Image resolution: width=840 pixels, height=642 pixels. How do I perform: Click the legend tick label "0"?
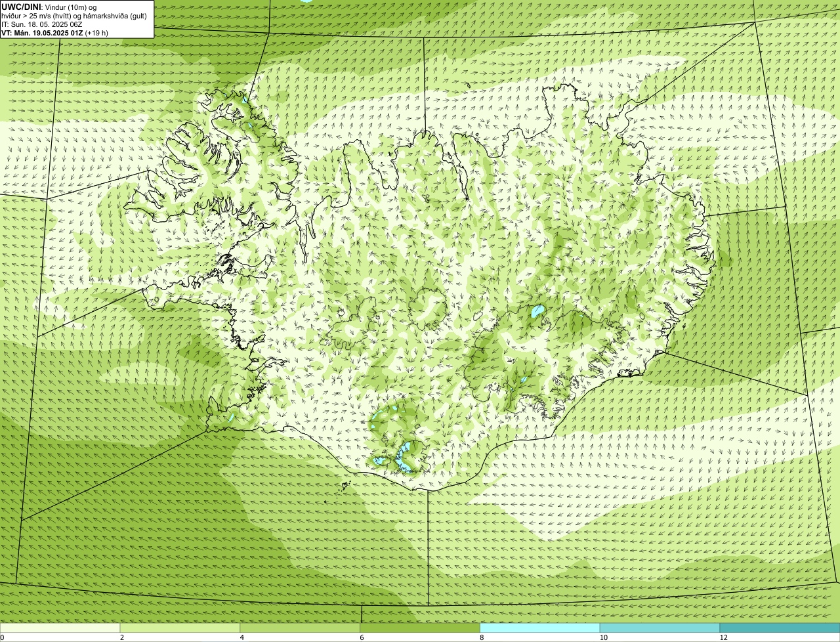pos(2,637)
